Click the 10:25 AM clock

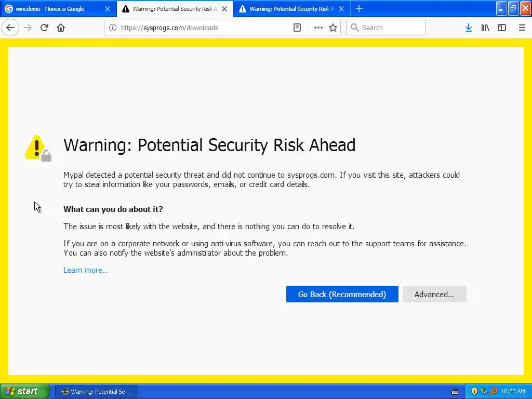[x=513, y=392]
